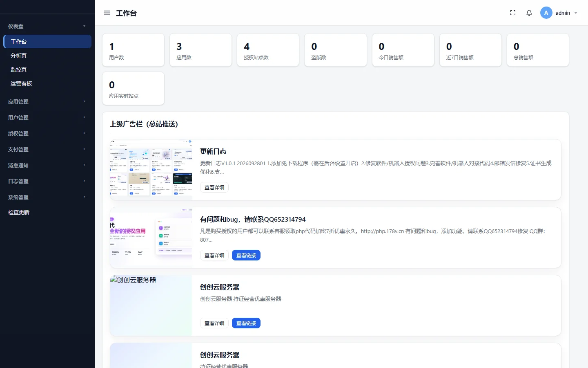
Task: Click the 应用实时站点 stat card
Action: tap(133, 88)
